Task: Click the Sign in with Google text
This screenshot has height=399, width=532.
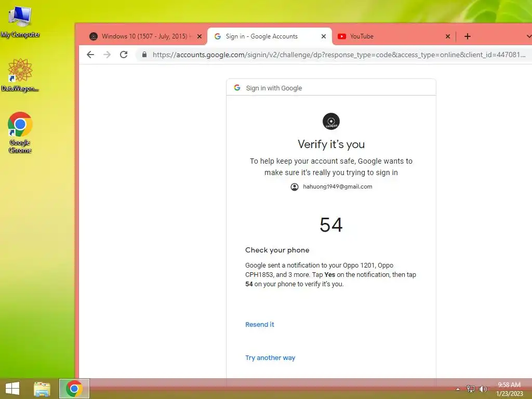Action: (x=274, y=88)
